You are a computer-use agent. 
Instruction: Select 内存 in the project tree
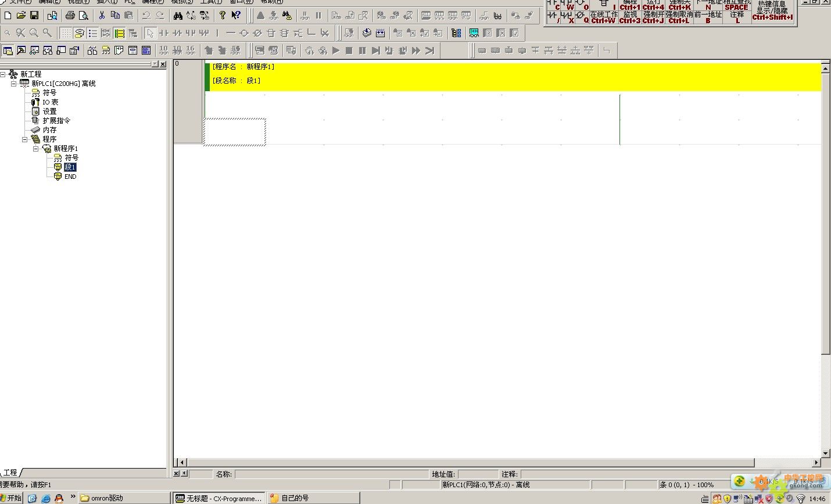pyautogui.click(x=49, y=130)
